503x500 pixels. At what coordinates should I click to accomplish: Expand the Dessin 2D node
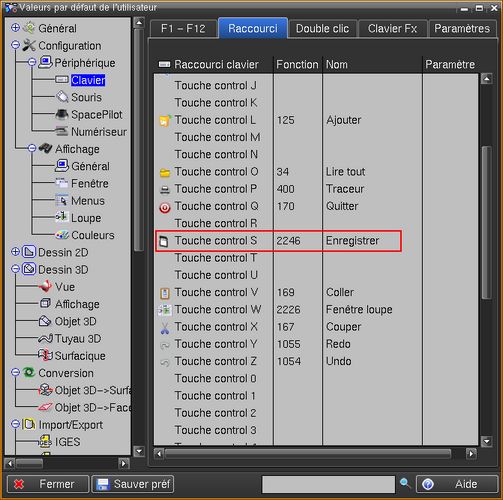pos(15,251)
